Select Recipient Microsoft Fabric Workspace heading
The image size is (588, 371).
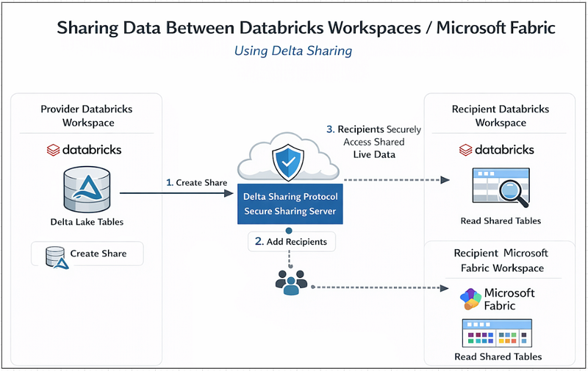[x=501, y=260]
